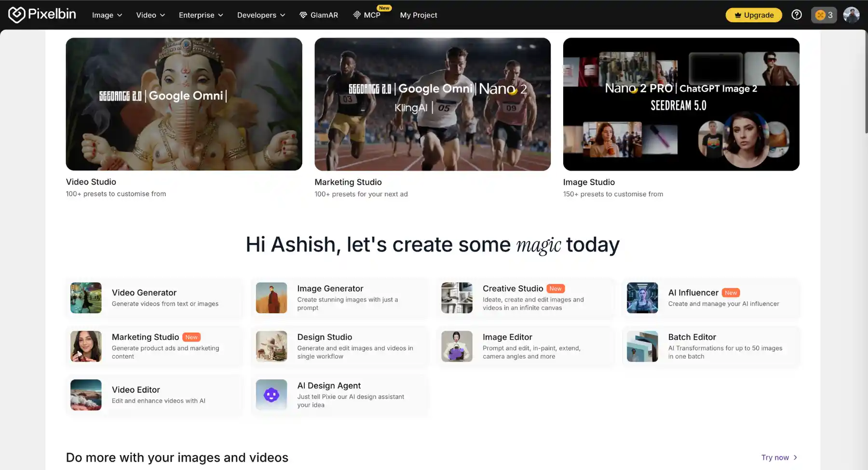This screenshot has height=470, width=868.
Task: Open the Video Studio title link
Action: pyautogui.click(x=91, y=182)
